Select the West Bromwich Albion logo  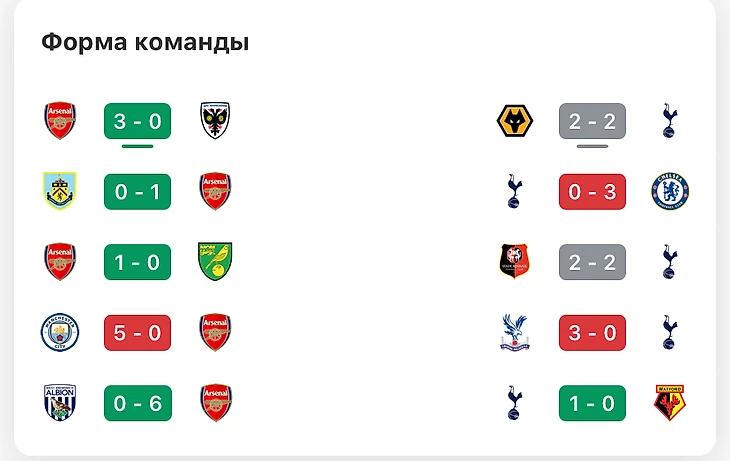[x=60, y=402]
